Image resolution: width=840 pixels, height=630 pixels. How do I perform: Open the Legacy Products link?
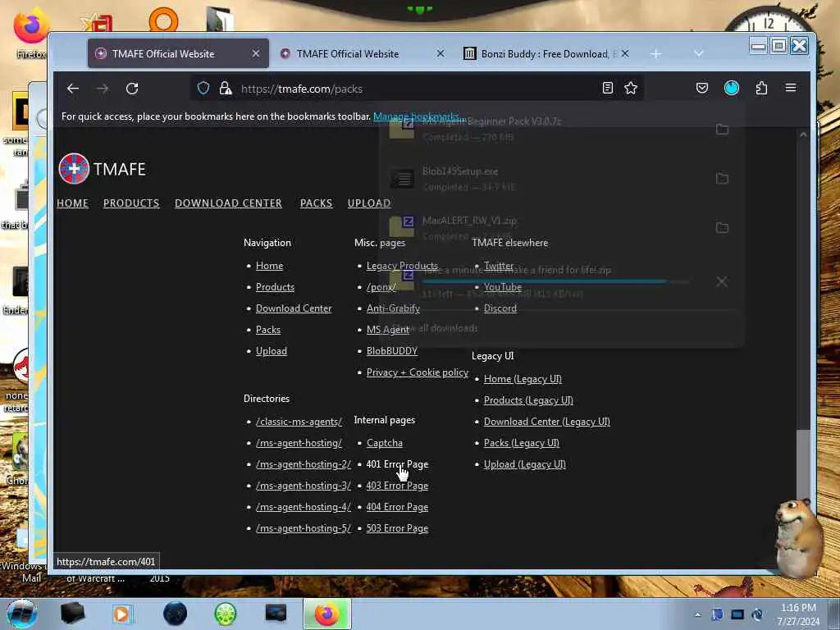pyautogui.click(x=402, y=266)
